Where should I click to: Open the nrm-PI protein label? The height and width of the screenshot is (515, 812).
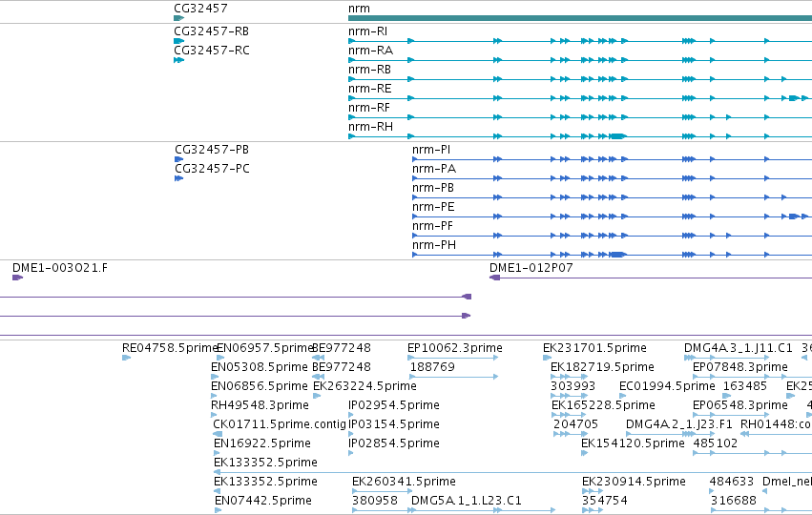(431, 150)
